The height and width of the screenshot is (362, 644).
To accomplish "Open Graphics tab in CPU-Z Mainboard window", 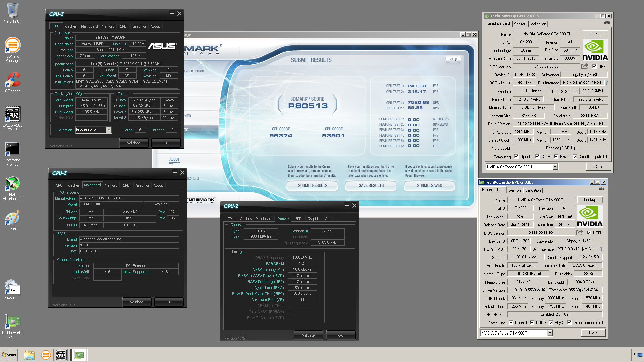I will coord(142,185).
